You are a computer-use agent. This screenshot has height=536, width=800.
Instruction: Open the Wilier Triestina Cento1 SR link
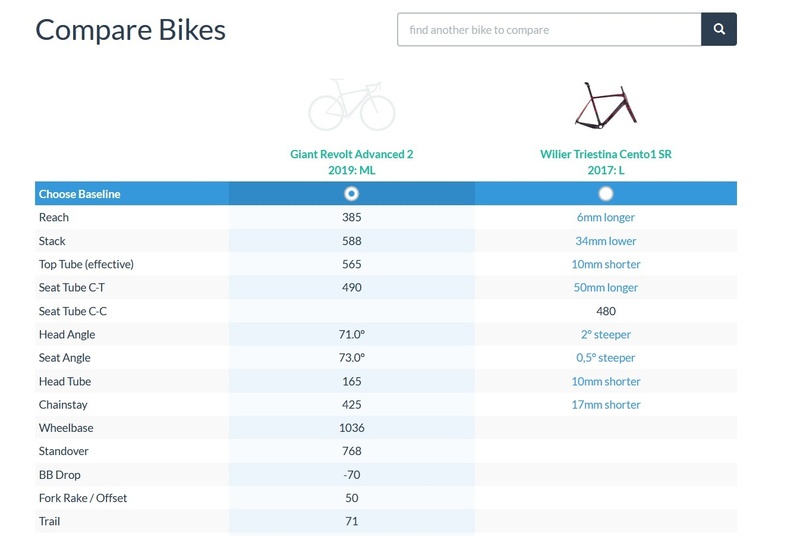[606, 162]
